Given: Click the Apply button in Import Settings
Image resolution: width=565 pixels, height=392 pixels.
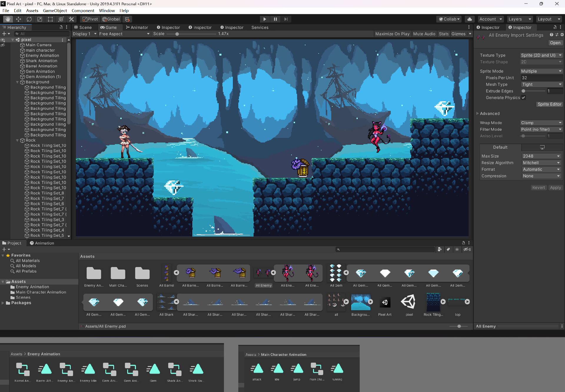Looking at the screenshot, I should [x=555, y=187].
